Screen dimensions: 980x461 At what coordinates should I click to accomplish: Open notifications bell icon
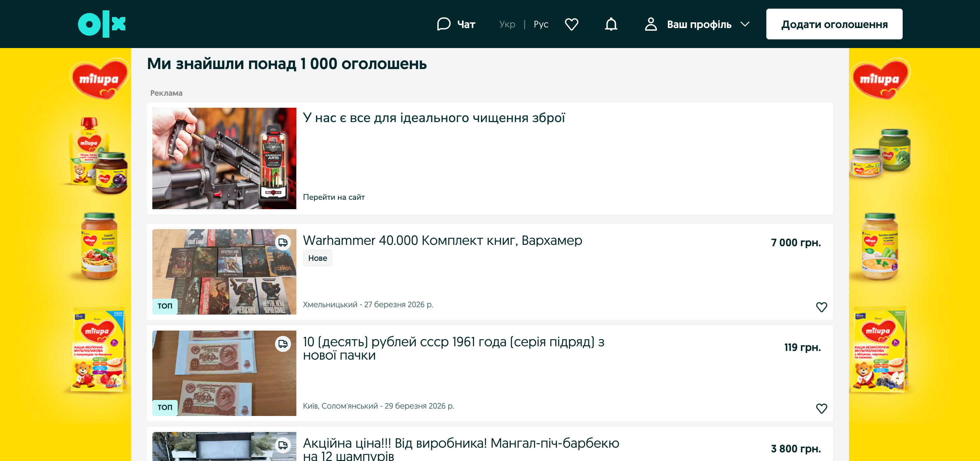(x=611, y=24)
